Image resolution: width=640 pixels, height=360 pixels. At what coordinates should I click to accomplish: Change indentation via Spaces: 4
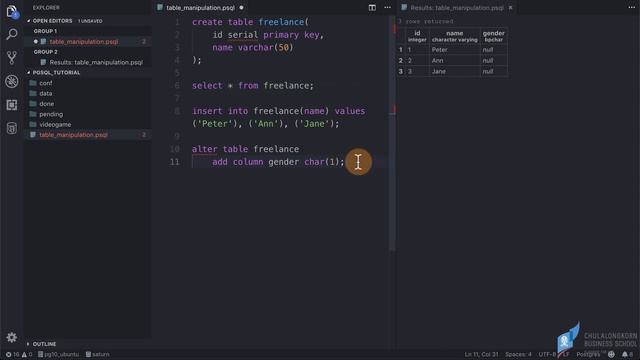point(518,354)
